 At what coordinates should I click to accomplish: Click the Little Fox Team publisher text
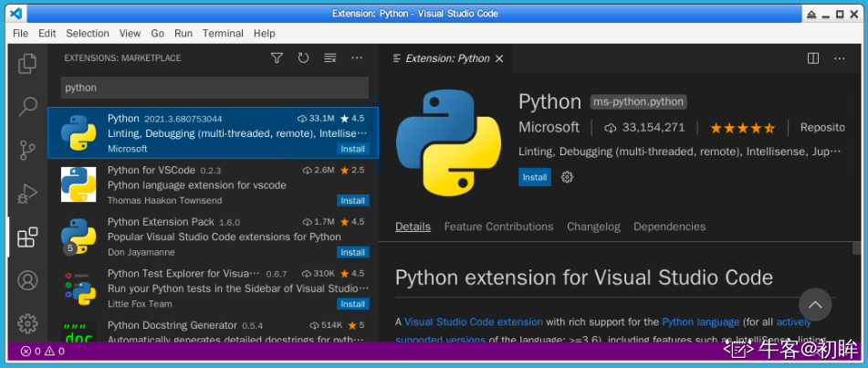pos(140,304)
